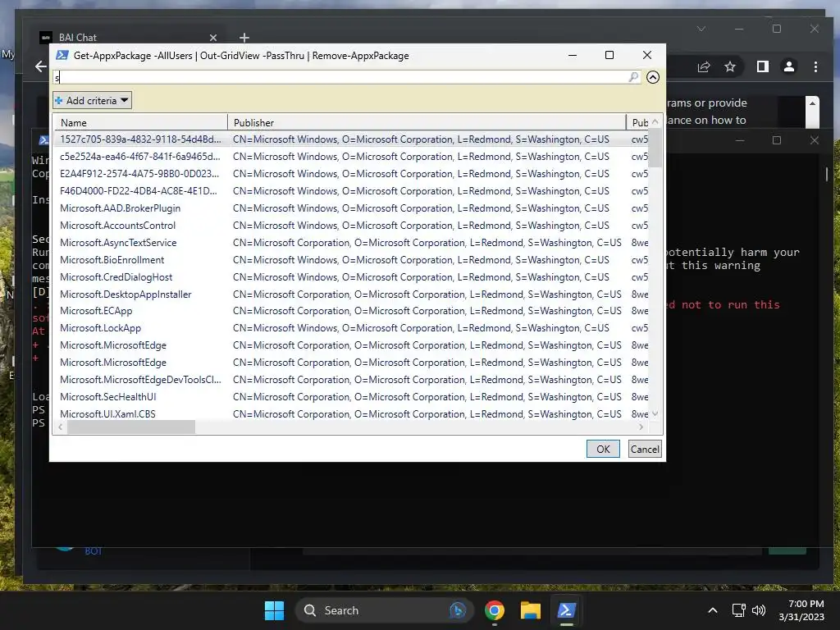
Task: Select the Microsoft.ECApp row
Action: point(351,311)
